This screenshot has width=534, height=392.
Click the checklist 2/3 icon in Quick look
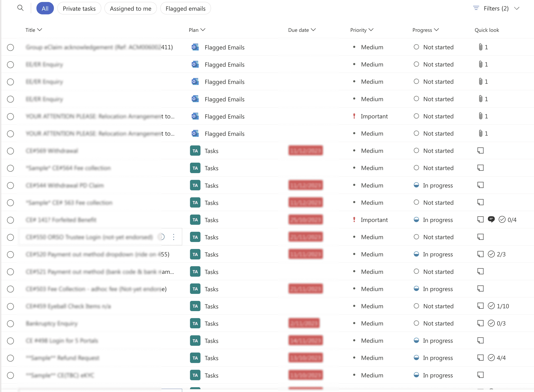coord(491,254)
